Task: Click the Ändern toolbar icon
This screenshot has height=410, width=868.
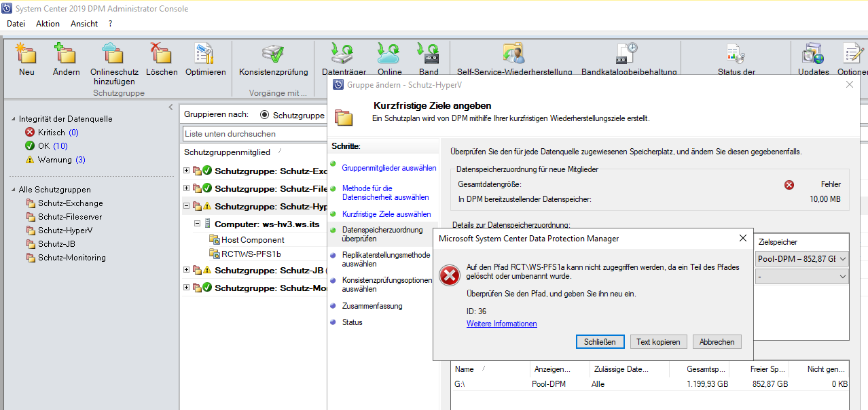Action: tap(66, 54)
